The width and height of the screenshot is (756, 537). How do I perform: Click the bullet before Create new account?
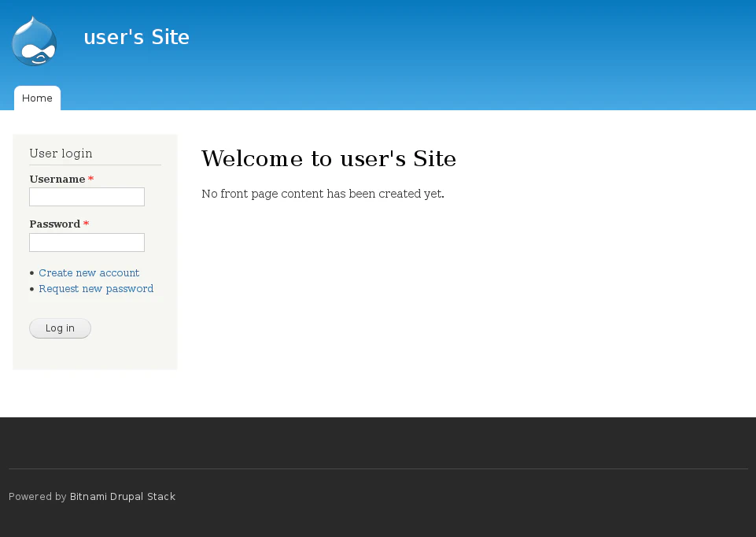31,273
